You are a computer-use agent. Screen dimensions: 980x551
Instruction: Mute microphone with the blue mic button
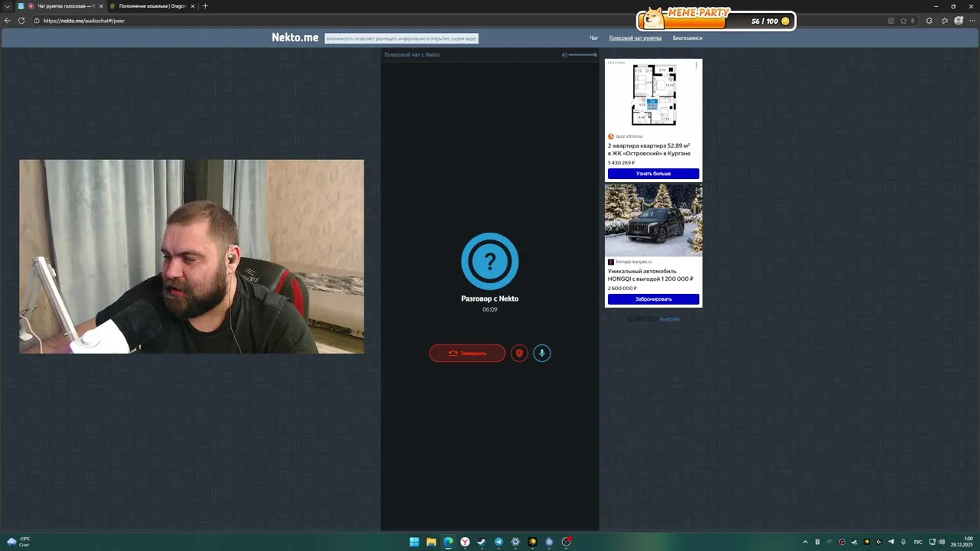(542, 353)
